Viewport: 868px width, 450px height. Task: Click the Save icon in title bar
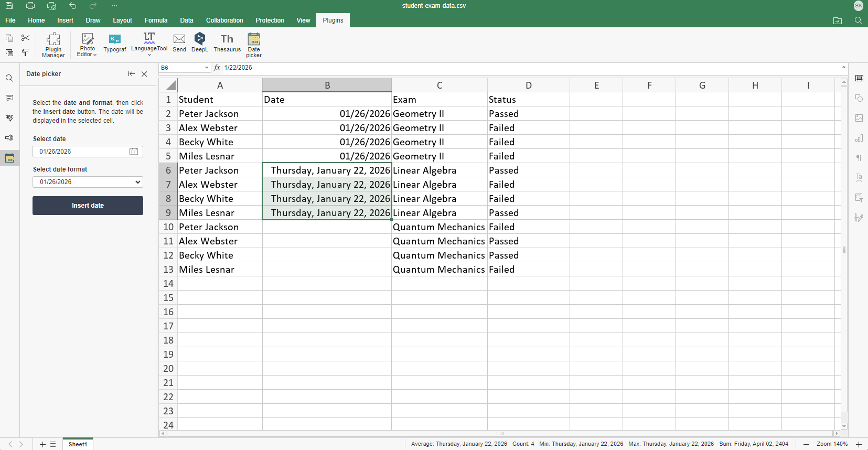click(9, 6)
